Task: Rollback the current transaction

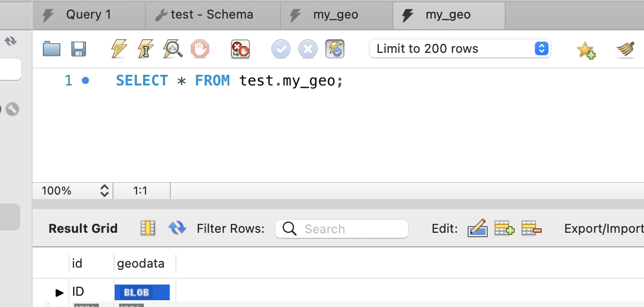Action: [308, 49]
